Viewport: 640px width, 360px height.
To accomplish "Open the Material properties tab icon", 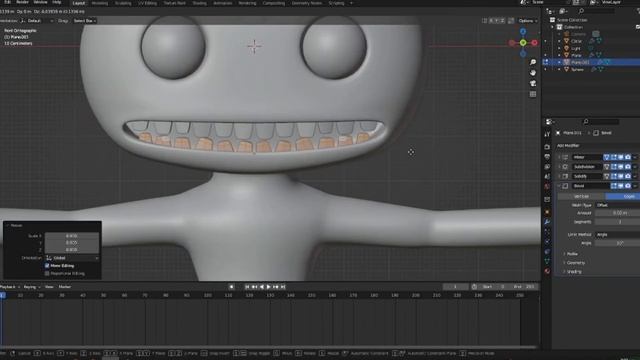I will point(547,271).
